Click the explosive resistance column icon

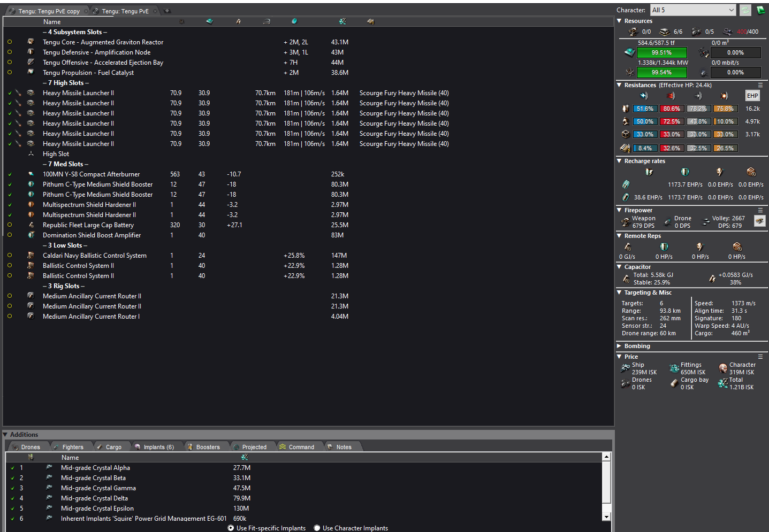[x=725, y=96]
